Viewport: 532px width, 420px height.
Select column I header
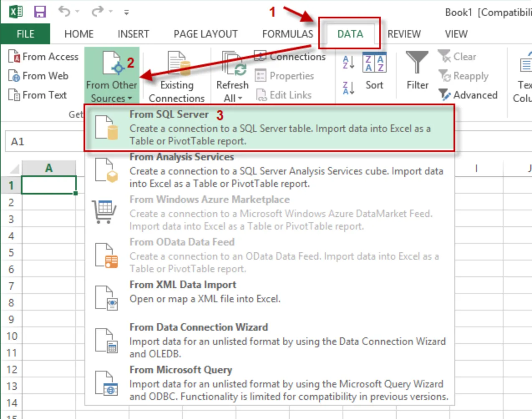click(476, 168)
